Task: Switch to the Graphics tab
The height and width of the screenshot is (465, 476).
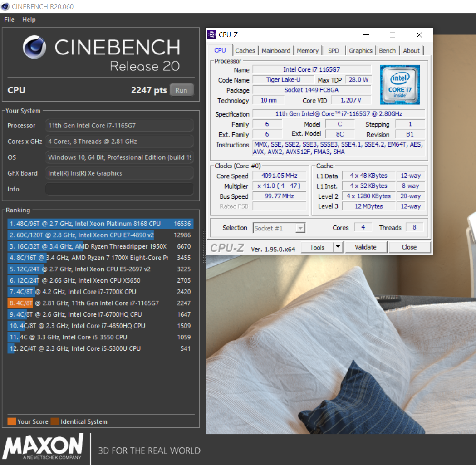Action: (361, 51)
